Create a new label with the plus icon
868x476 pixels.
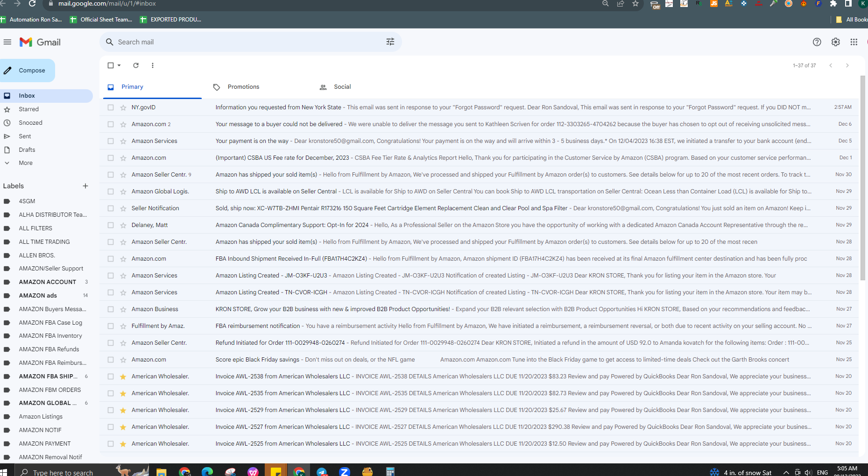85,186
